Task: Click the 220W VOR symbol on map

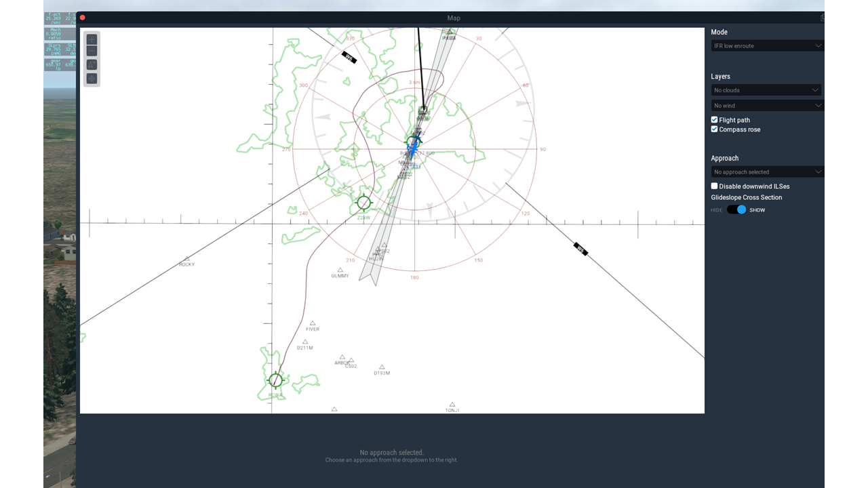Action: 363,202
